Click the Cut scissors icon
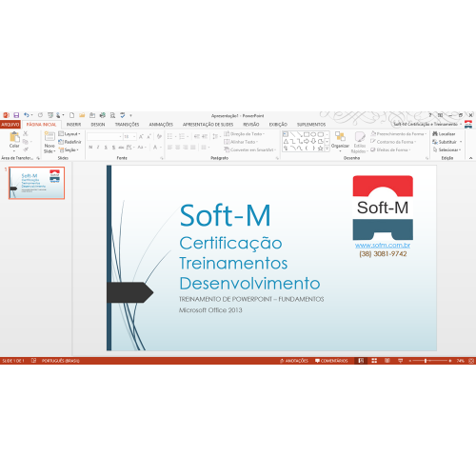 click(x=26, y=133)
